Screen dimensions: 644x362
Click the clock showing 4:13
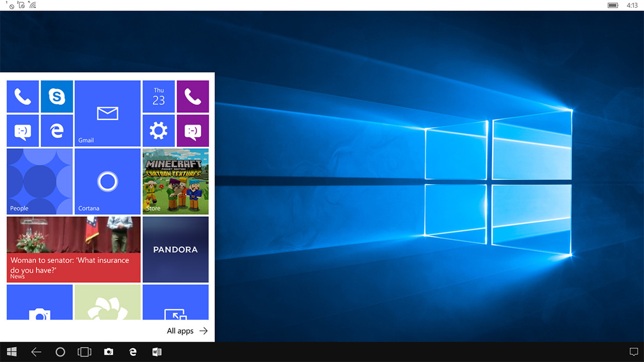coord(632,6)
